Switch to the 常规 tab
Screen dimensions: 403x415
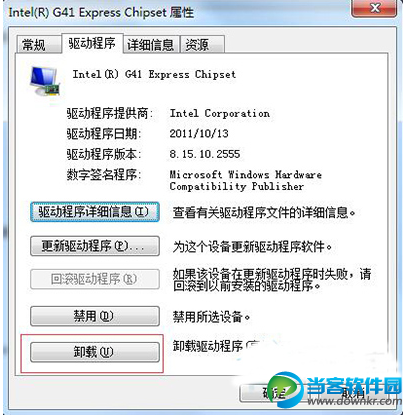39,44
